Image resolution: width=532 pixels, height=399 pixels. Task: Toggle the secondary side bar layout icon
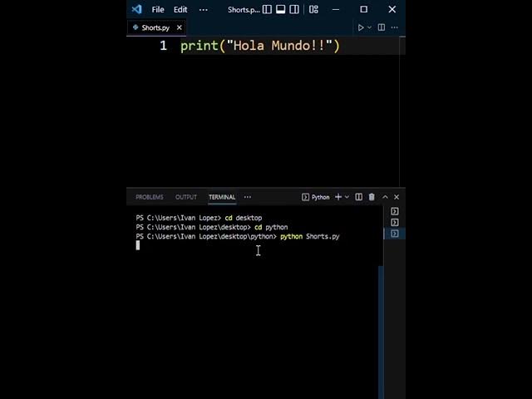click(x=294, y=9)
